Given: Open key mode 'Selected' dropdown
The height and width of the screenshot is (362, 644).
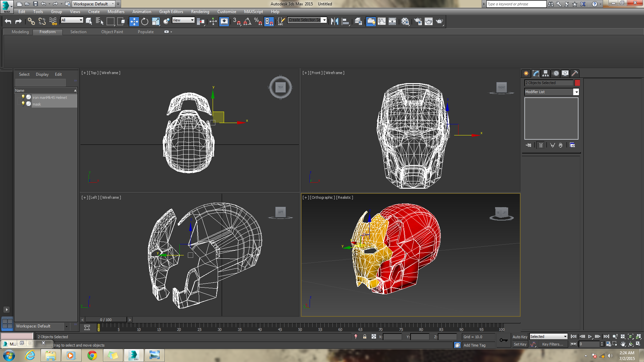Looking at the screenshot, I should coord(548,337).
